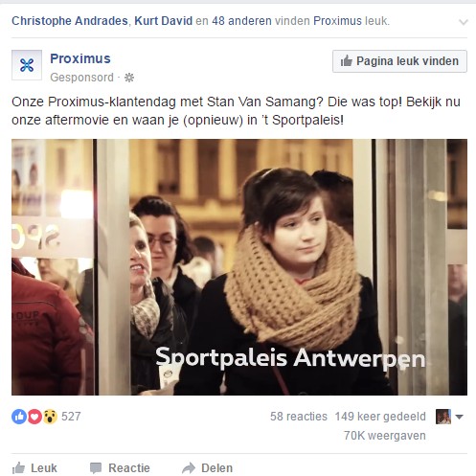
Task: Click the profile picture identity selector
Action: (x=443, y=417)
